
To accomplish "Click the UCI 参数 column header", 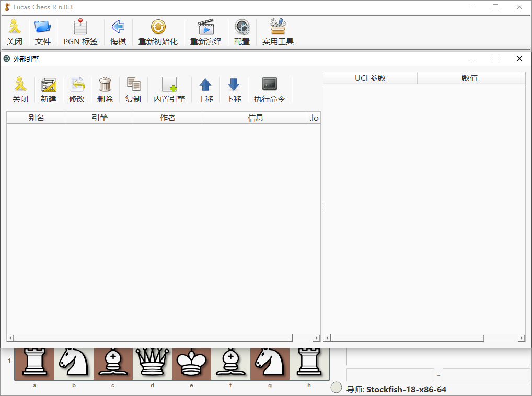I will 370,78.
